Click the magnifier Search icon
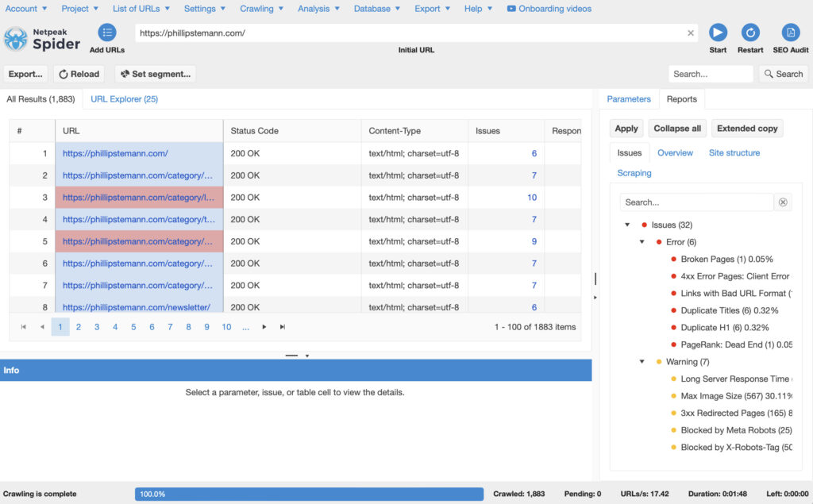 (766, 73)
